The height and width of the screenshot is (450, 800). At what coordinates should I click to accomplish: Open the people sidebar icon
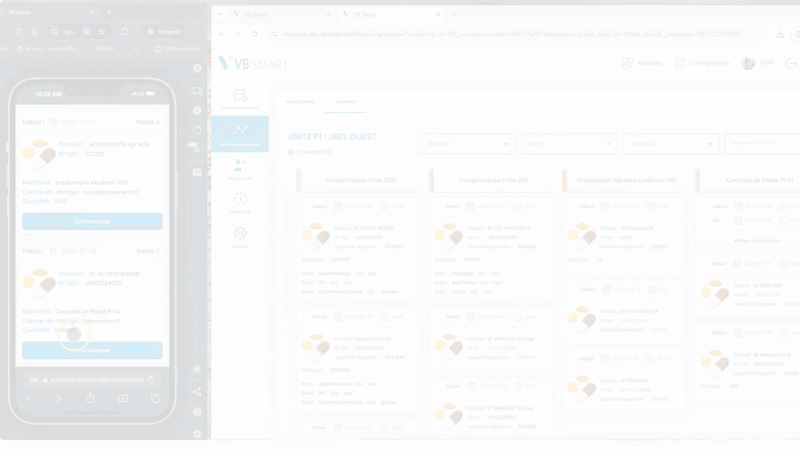coord(240,167)
